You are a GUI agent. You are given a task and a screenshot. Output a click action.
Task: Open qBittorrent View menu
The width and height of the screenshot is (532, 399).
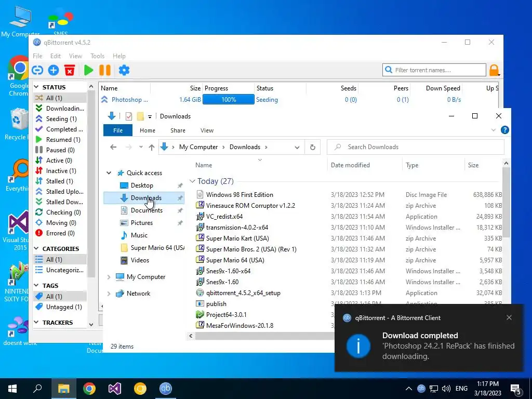click(75, 56)
